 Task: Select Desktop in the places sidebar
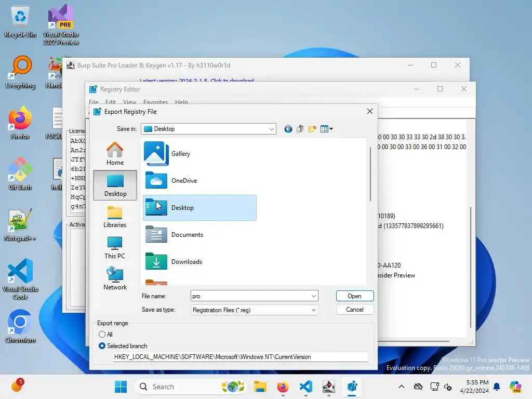[115, 185]
